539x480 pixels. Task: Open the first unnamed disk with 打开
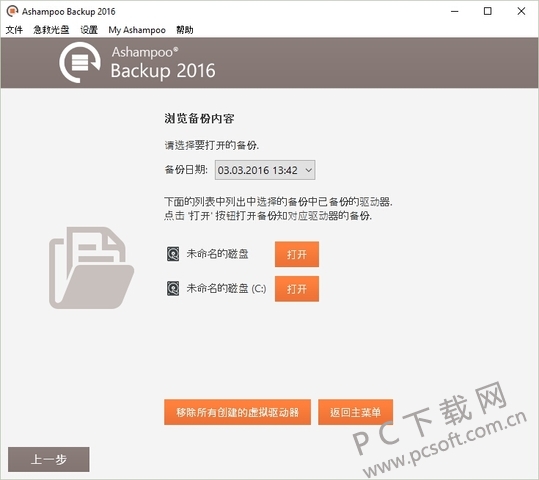point(297,254)
